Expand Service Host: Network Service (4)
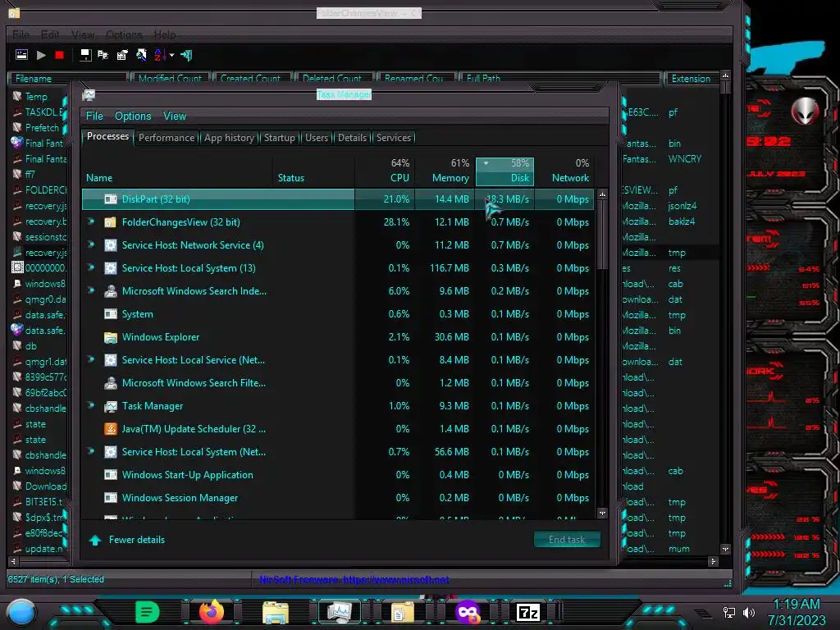This screenshot has height=630, width=840. click(x=91, y=244)
